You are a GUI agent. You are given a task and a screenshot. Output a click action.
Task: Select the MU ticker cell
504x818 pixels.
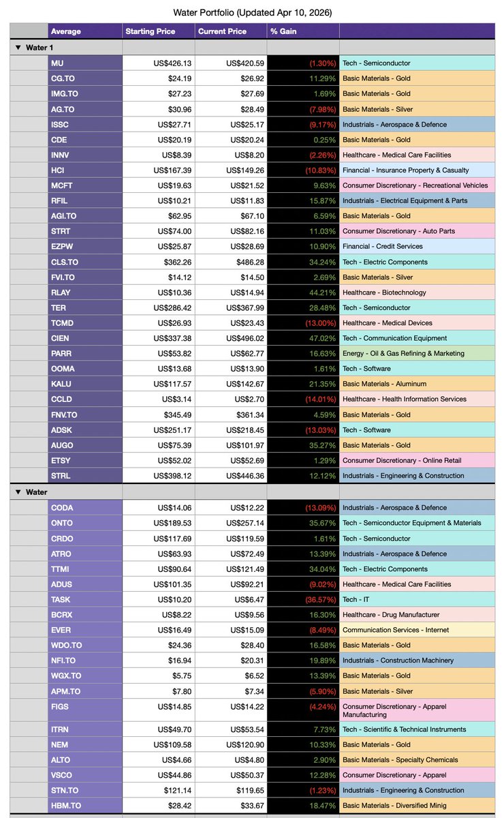click(86, 63)
